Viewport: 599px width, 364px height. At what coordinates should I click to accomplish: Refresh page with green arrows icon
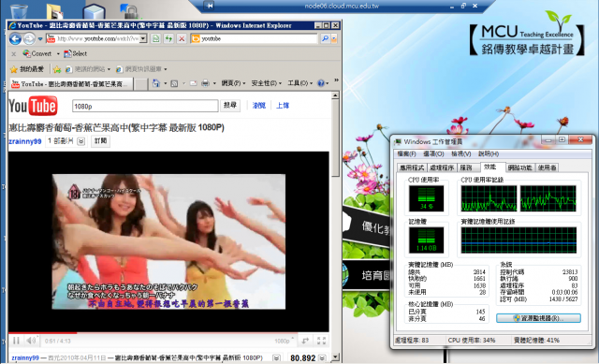168,38
